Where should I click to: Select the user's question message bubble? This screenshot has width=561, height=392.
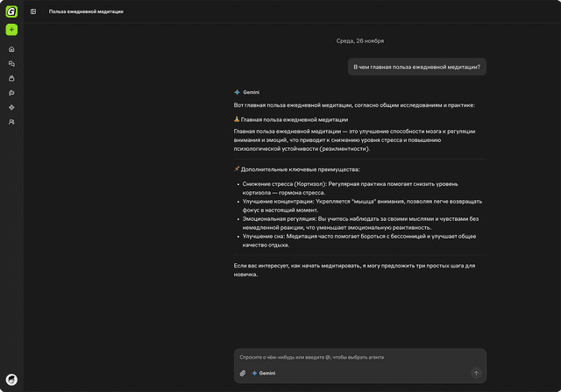(416, 67)
